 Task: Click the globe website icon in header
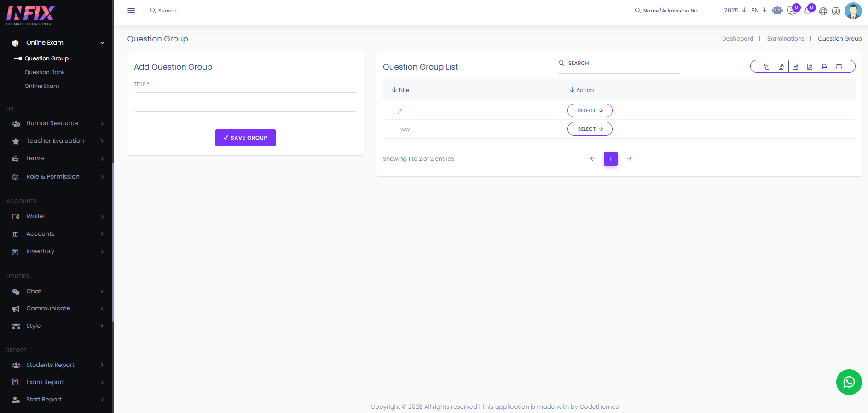(823, 11)
